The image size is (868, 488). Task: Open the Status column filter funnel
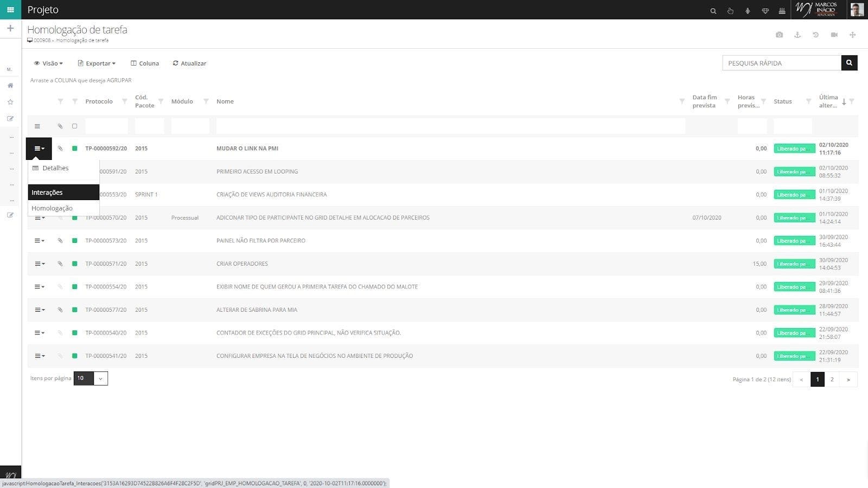pos(808,101)
